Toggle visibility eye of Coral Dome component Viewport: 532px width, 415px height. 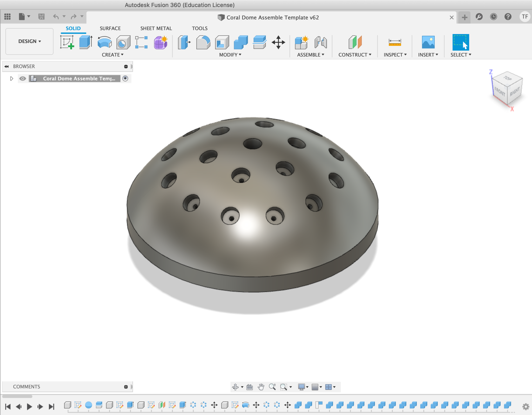23,78
